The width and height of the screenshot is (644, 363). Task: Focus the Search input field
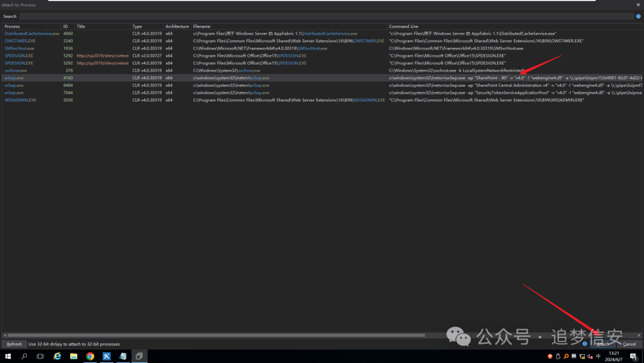coord(327,17)
